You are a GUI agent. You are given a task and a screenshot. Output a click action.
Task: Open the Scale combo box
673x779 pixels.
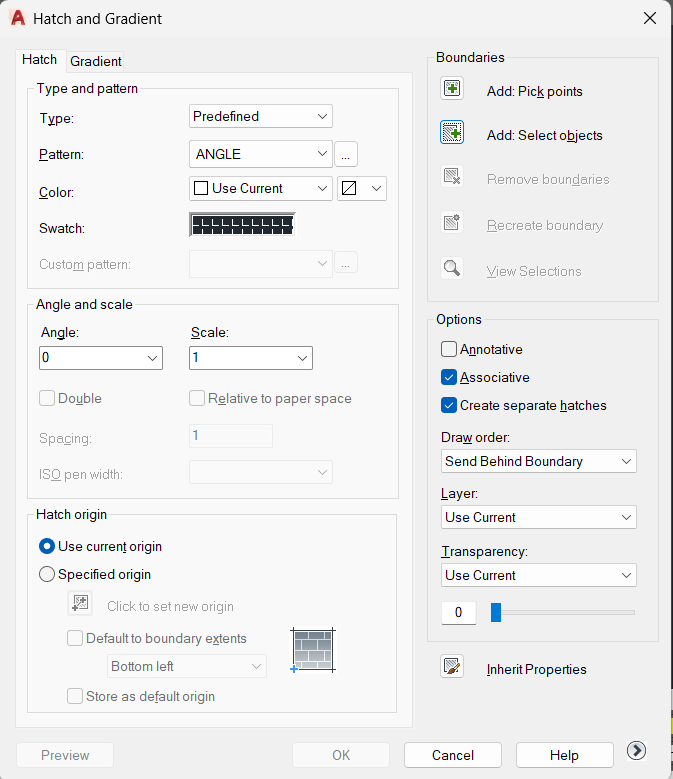pyautogui.click(x=251, y=358)
